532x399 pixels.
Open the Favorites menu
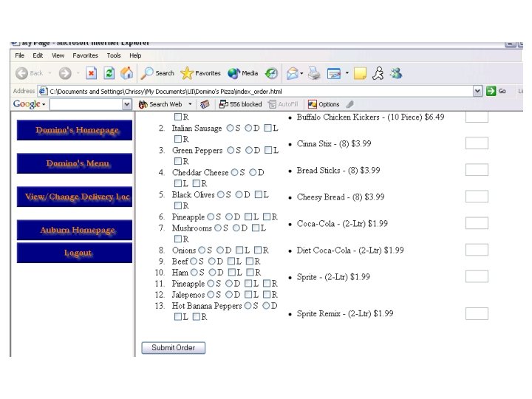[x=85, y=55]
